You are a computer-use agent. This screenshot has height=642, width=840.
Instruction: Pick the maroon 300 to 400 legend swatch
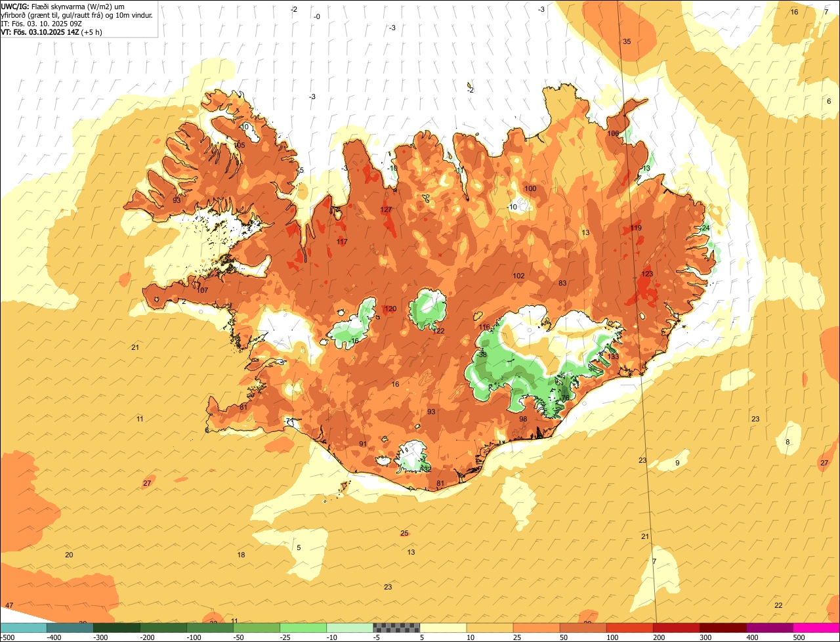tap(723, 628)
